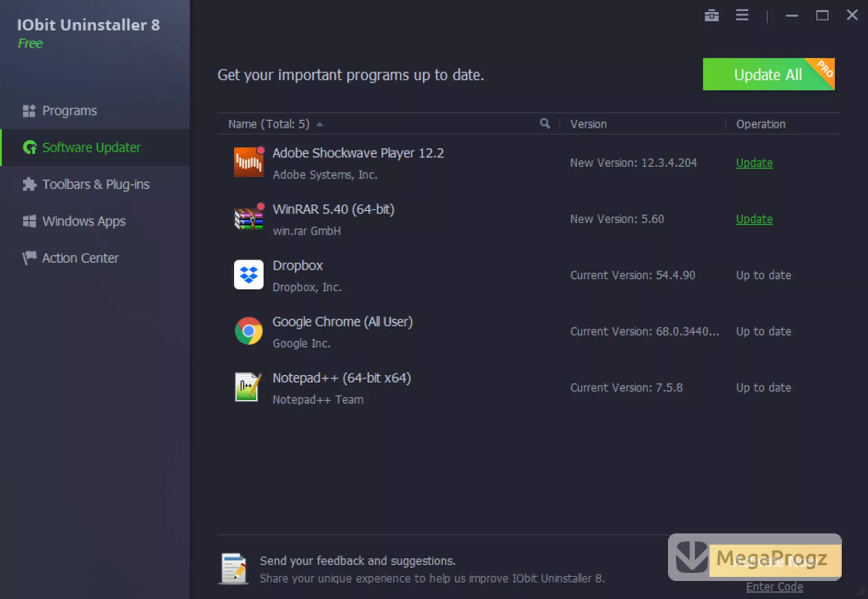The width and height of the screenshot is (868, 599).
Task: Click the Notepad++ program icon
Action: coord(248,387)
